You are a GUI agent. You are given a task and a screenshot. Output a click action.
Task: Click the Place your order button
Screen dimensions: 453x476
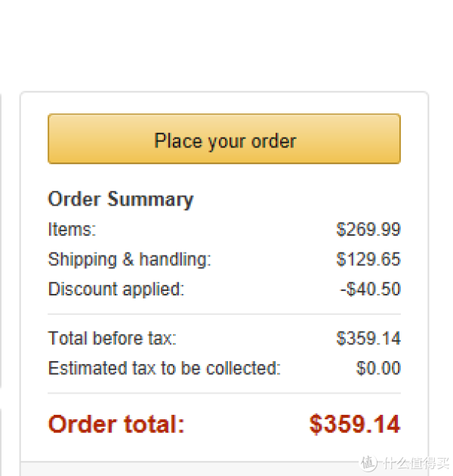(x=224, y=139)
